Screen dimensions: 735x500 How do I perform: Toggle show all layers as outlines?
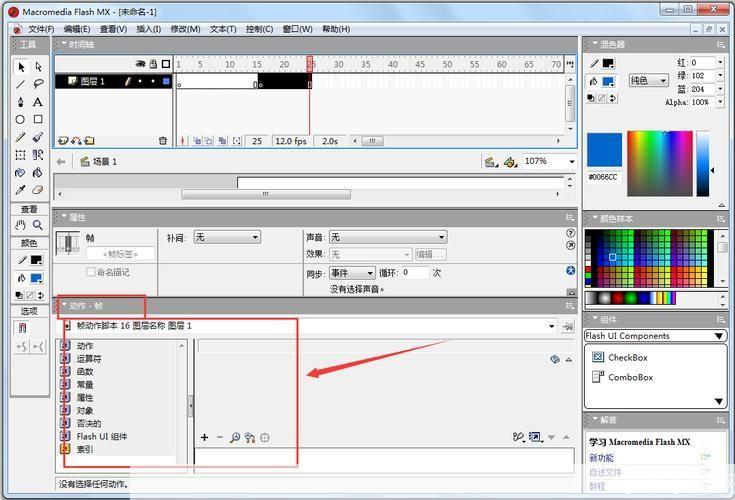[x=166, y=64]
